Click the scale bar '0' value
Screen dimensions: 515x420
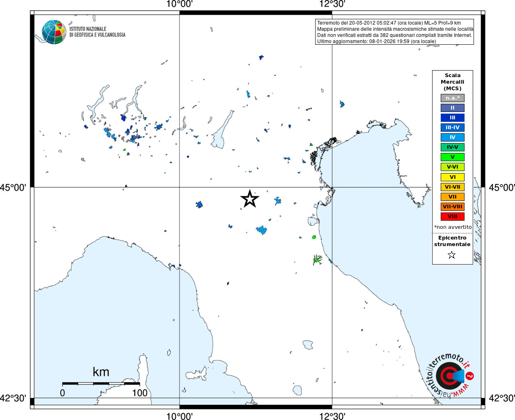tap(62, 393)
